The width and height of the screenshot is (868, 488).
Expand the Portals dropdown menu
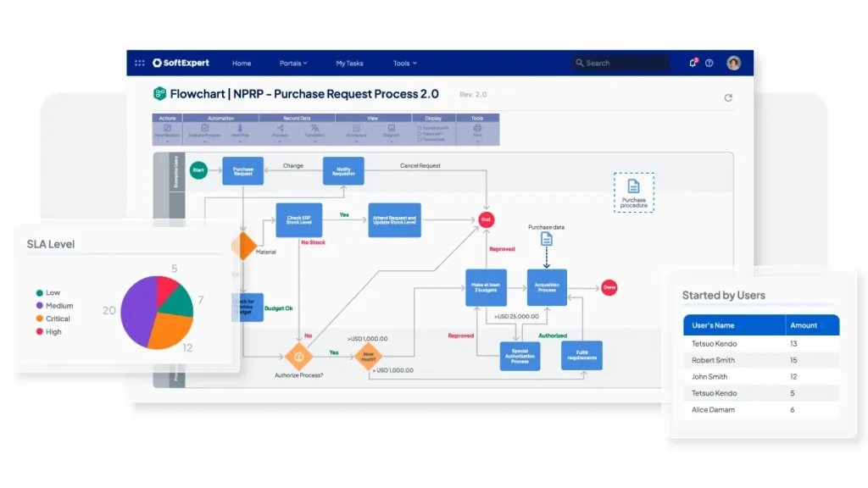293,63
